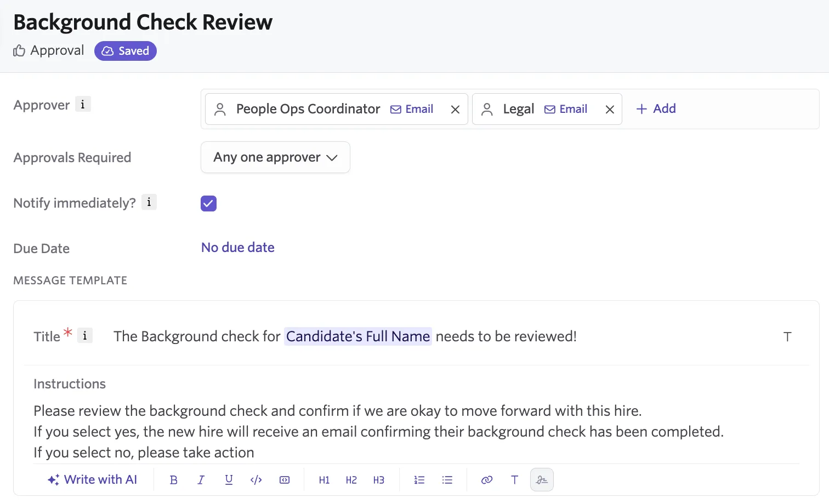Add another approver
Image resolution: width=829 pixels, height=504 pixels.
click(656, 108)
